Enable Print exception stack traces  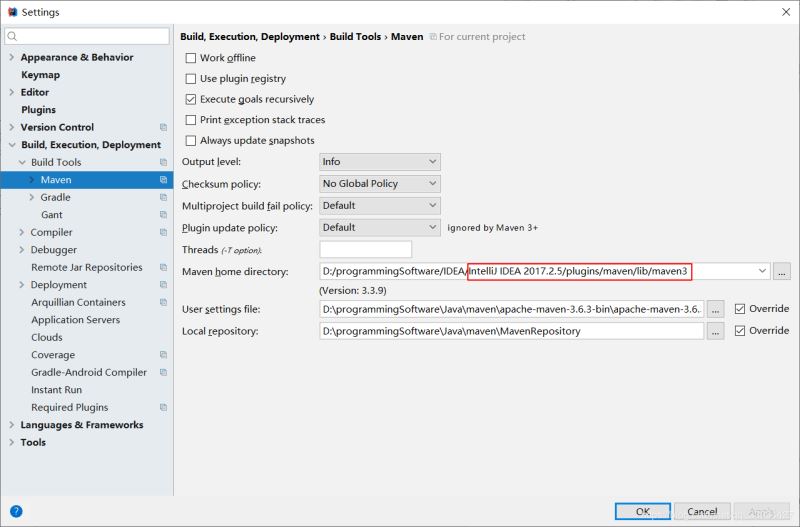(x=191, y=120)
